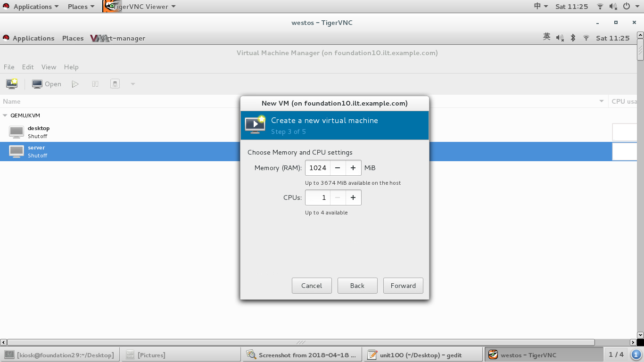Open the shutdown options dropdown arrow
The height and width of the screenshot is (362, 644).
pos(133,84)
